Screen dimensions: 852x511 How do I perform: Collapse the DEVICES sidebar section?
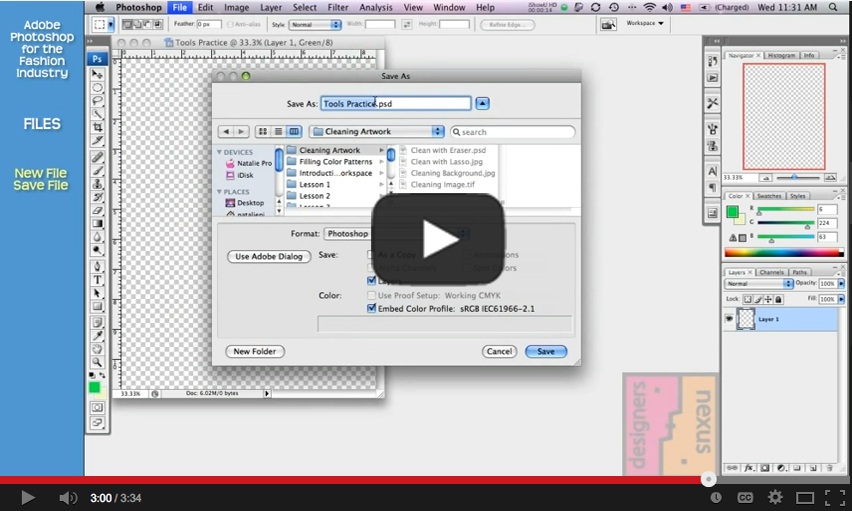point(220,152)
